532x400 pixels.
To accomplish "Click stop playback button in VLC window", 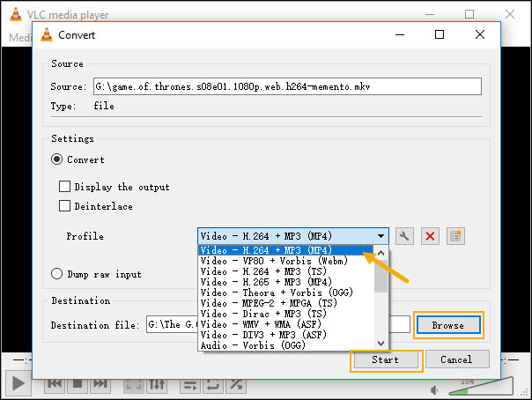I will coord(78,384).
